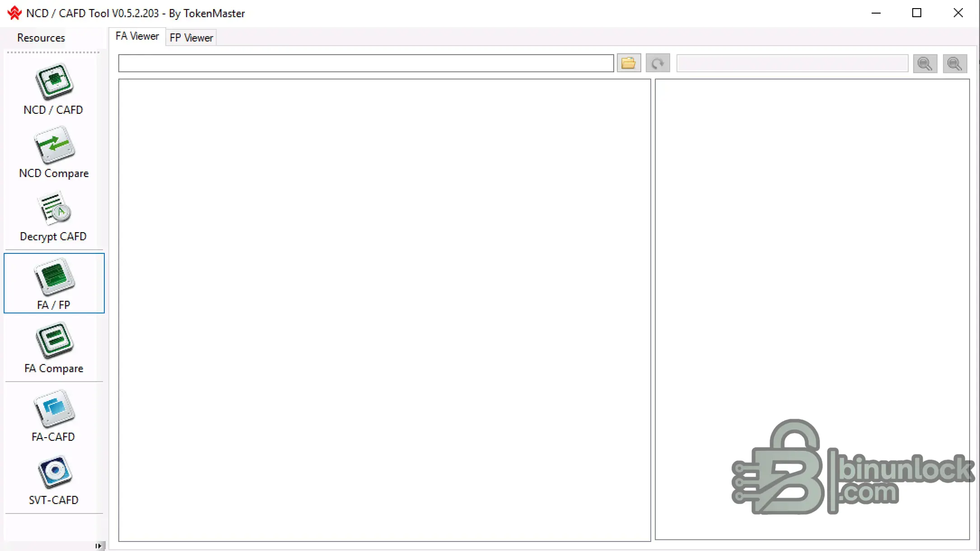Click the file path input field

tap(366, 63)
